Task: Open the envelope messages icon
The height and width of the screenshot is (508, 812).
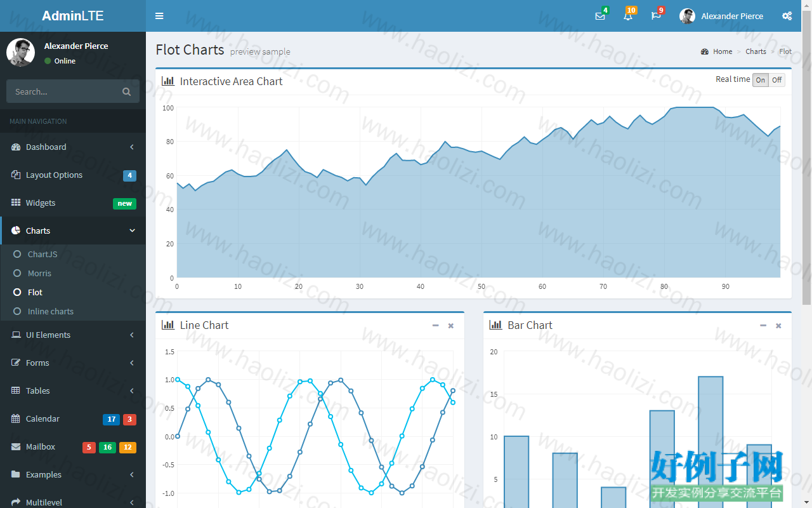Action: click(x=600, y=17)
